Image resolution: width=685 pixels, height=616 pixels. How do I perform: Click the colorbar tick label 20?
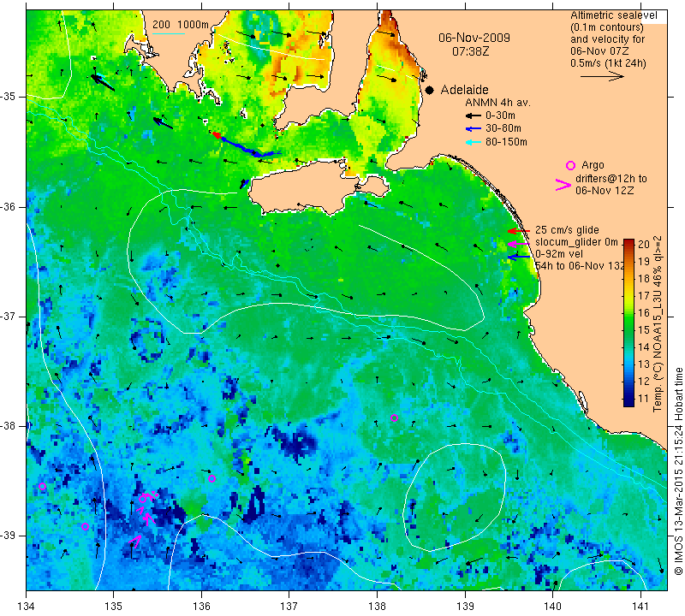(x=644, y=244)
